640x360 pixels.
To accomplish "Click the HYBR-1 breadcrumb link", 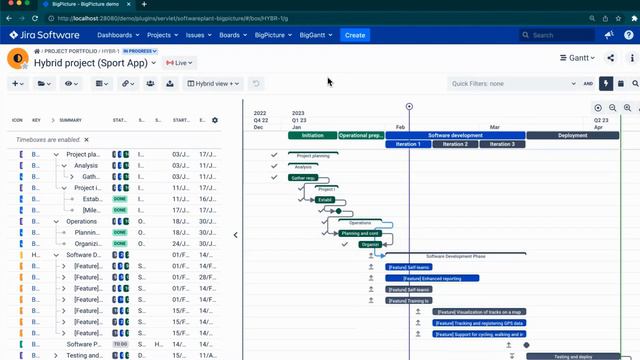I will 110,51.
